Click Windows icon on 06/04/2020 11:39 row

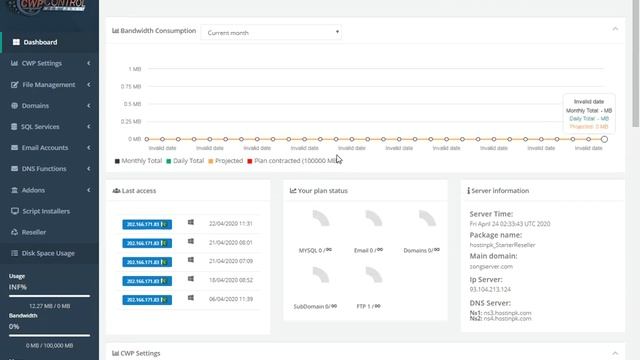191,298
